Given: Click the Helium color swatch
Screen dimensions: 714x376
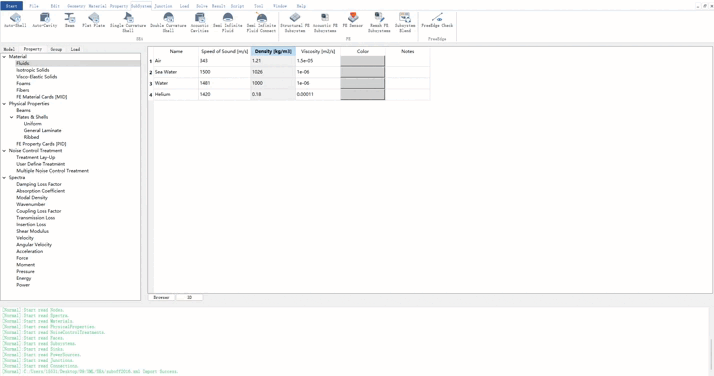Looking at the screenshot, I should click(x=362, y=94).
